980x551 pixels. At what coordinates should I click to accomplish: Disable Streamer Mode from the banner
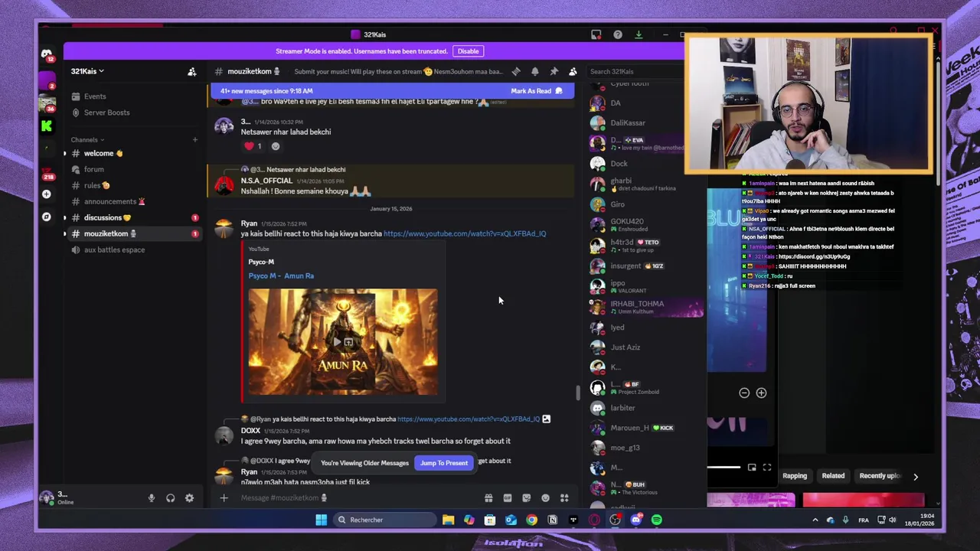coord(468,51)
